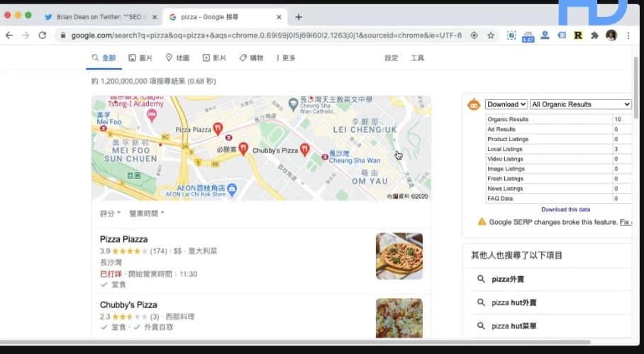This screenshot has width=644, height=354.
Task: Click the URL address bar
Action: click(x=266, y=35)
